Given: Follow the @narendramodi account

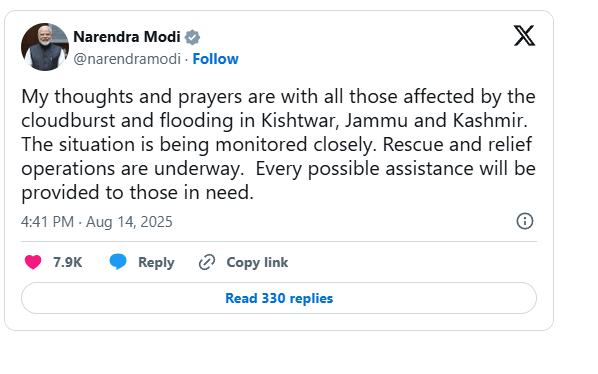Looking at the screenshot, I should point(215,59).
